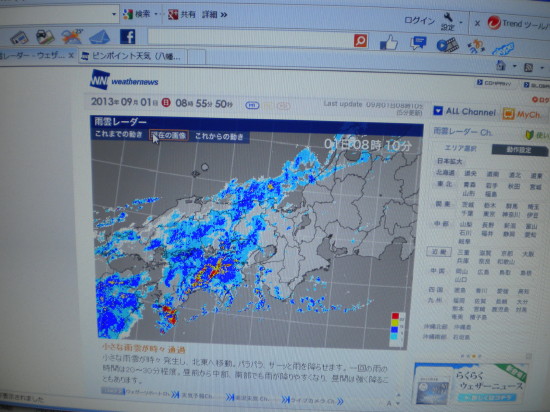Select the これまでの動き radar tab
Viewport: 550px width, 412px height.
pyautogui.click(x=119, y=134)
